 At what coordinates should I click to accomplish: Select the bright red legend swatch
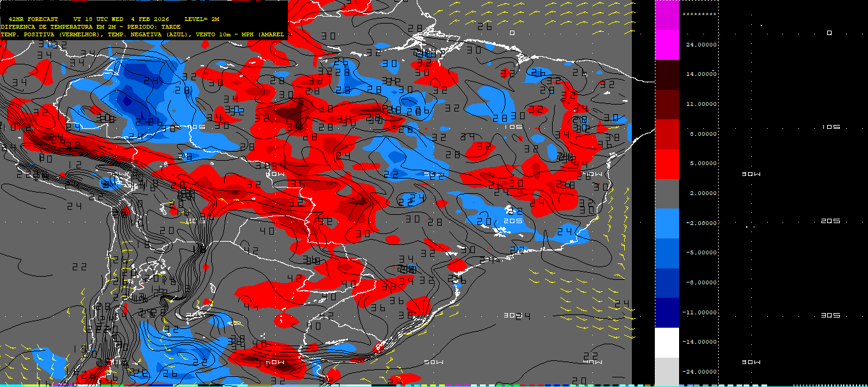pyautogui.click(x=667, y=164)
